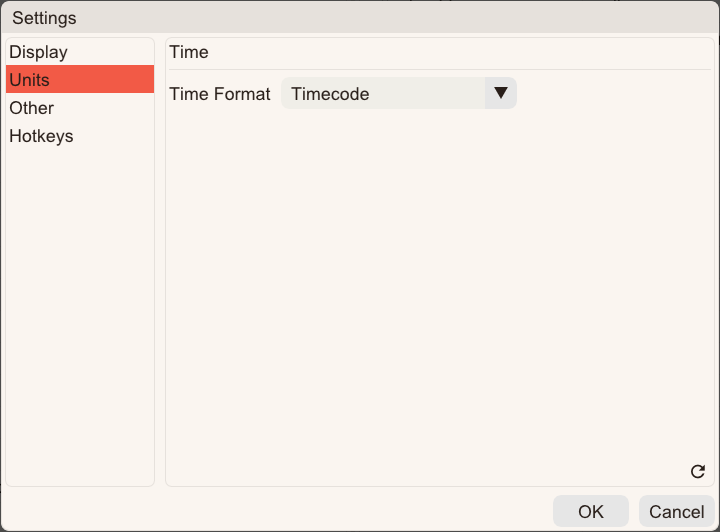Screen dimensions: 720x532
Task: Confirm changes with the OK button
Action: (x=591, y=511)
